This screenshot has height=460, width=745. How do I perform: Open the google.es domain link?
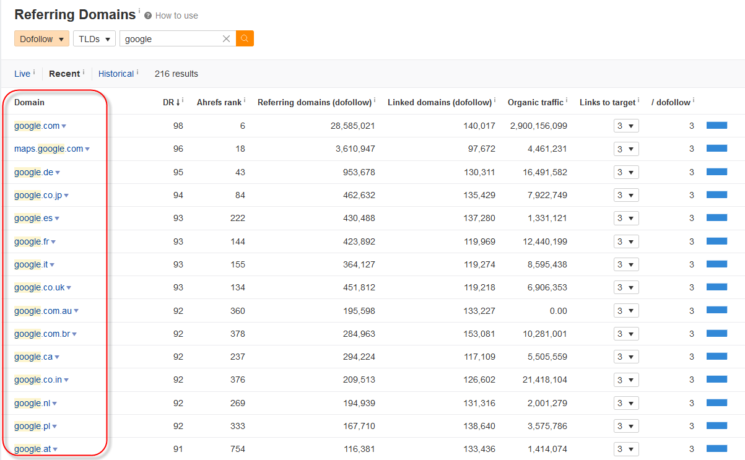click(33, 218)
